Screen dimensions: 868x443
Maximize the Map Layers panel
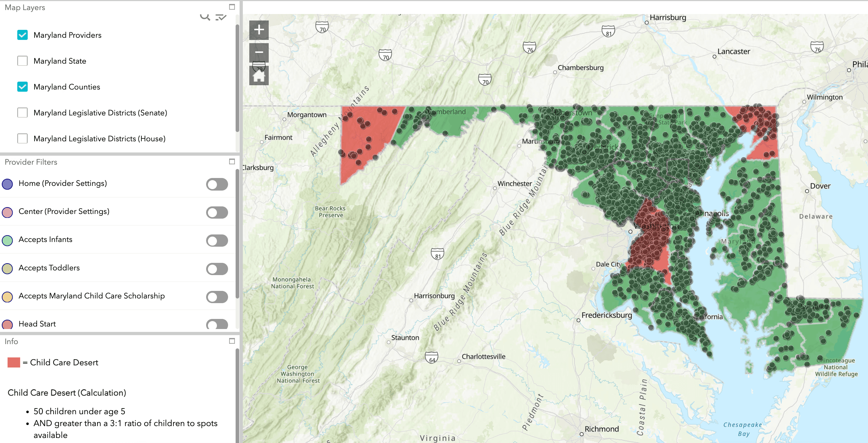[232, 7]
